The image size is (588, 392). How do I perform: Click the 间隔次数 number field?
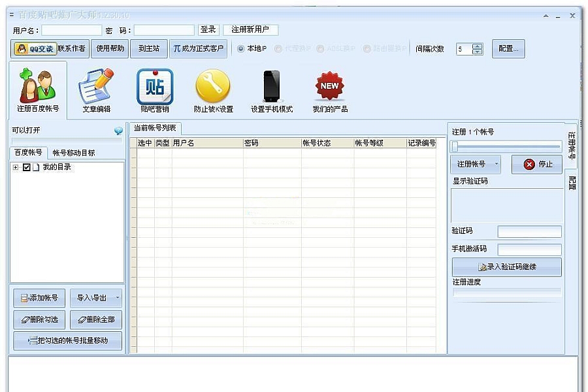point(465,49)
